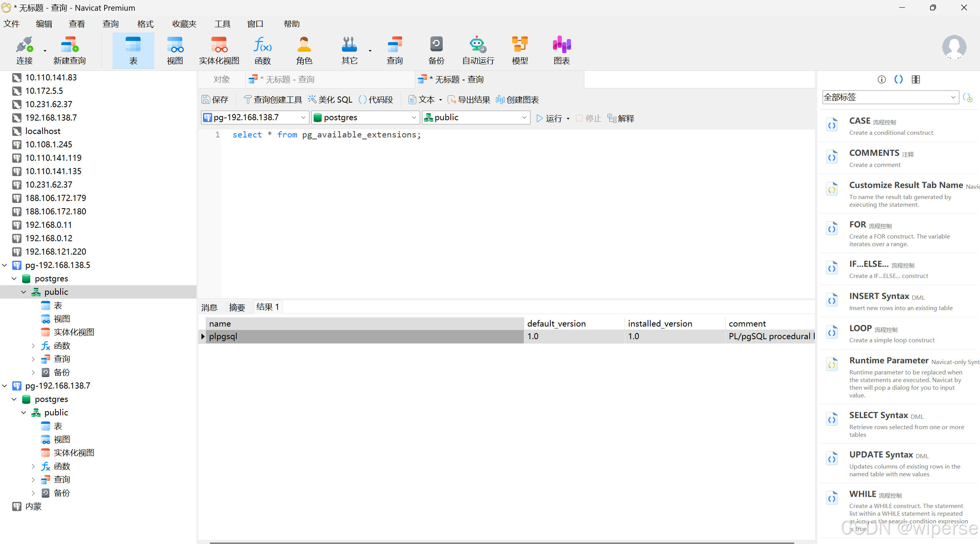Click the 角色 roles icon
Viewport: 980px width, 544px height.
(304, 50)
